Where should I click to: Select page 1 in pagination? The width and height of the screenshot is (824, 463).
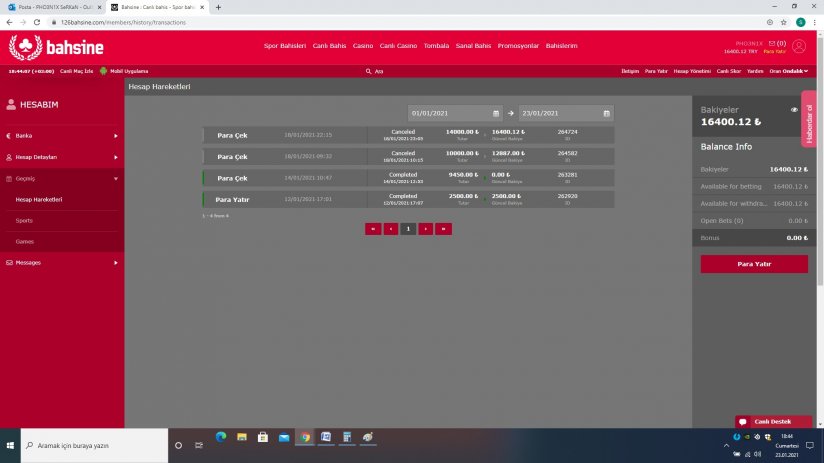[x=408, y=229]
